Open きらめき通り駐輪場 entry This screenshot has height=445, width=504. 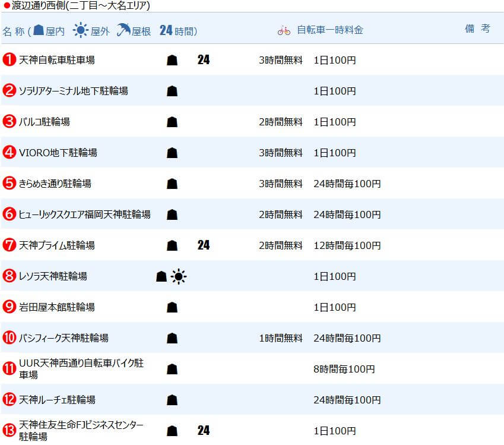(55, 184)
